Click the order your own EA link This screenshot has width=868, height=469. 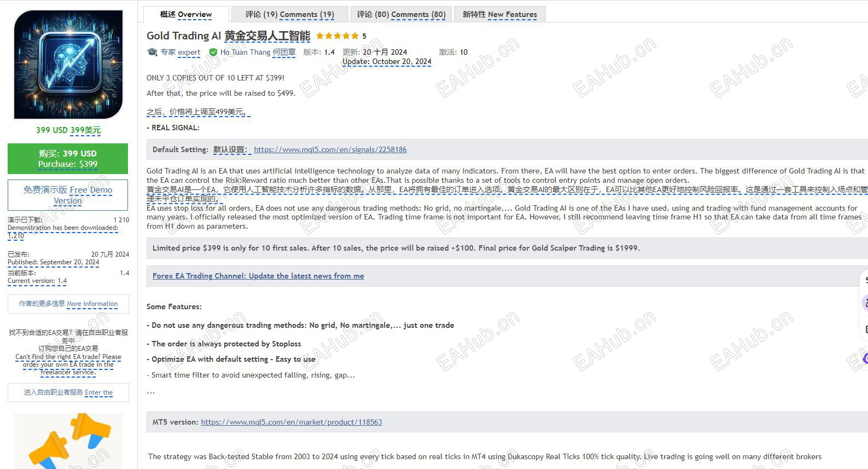pyautogui.click(x=68, y=364)
